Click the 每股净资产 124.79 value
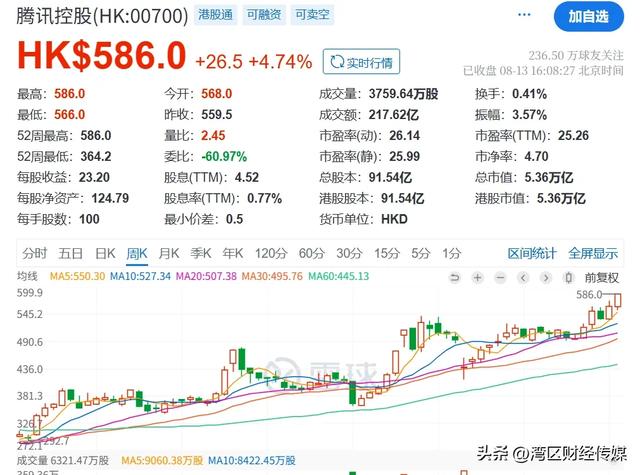This screenshot has width=640, height=475. [x=110, y=198]
